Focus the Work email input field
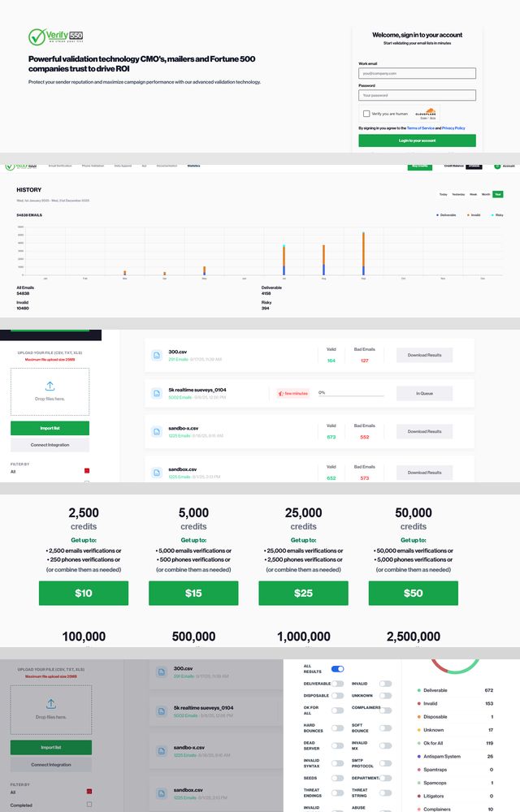The image size is (520, 812). [x=417, y=73]
